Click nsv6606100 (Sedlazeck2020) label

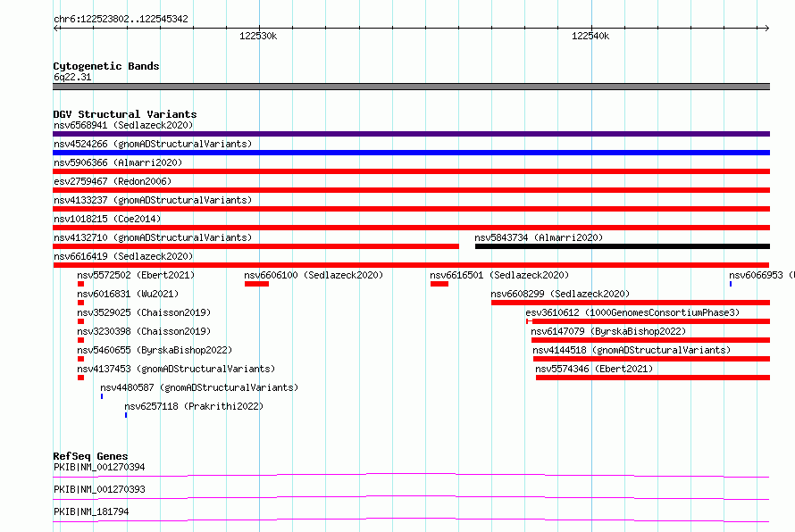click(x=314, y=275)
